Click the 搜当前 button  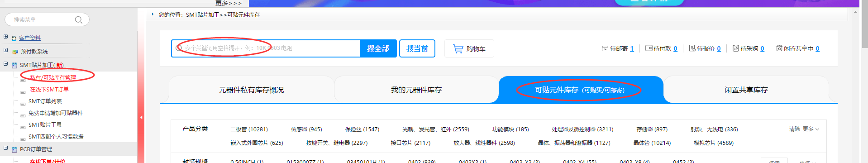[x=417, y=48]
